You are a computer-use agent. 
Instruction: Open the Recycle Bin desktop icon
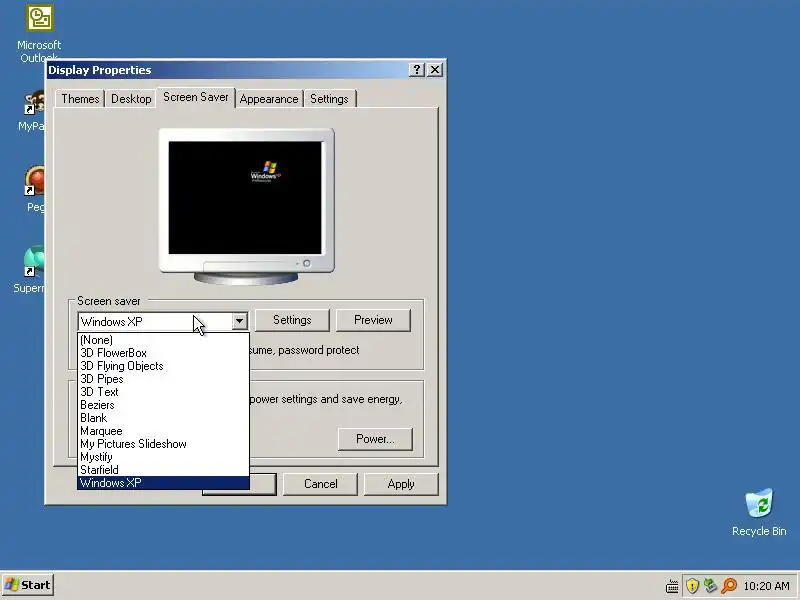click(759, 513)
